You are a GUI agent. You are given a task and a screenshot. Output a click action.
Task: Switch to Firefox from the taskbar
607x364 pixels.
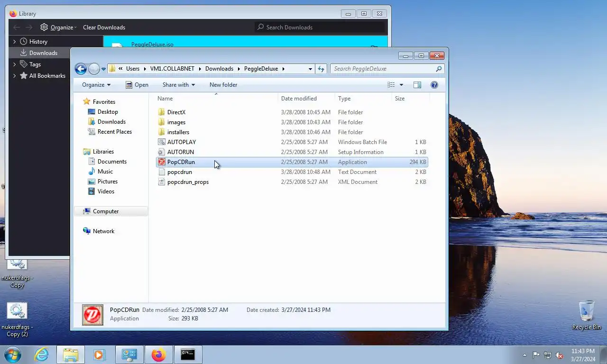point(158,355)
